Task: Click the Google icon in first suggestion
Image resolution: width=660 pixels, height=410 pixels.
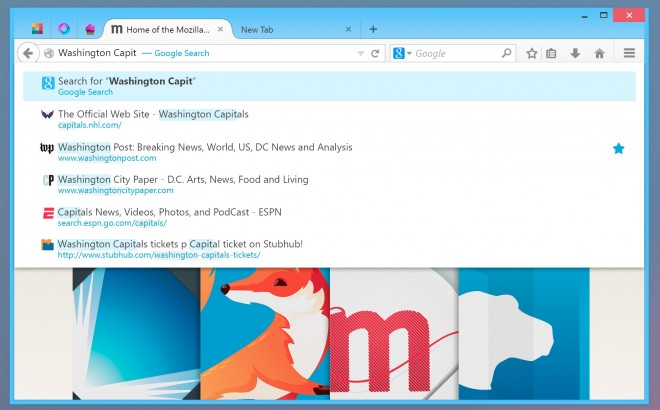Action: click(48, 83)
